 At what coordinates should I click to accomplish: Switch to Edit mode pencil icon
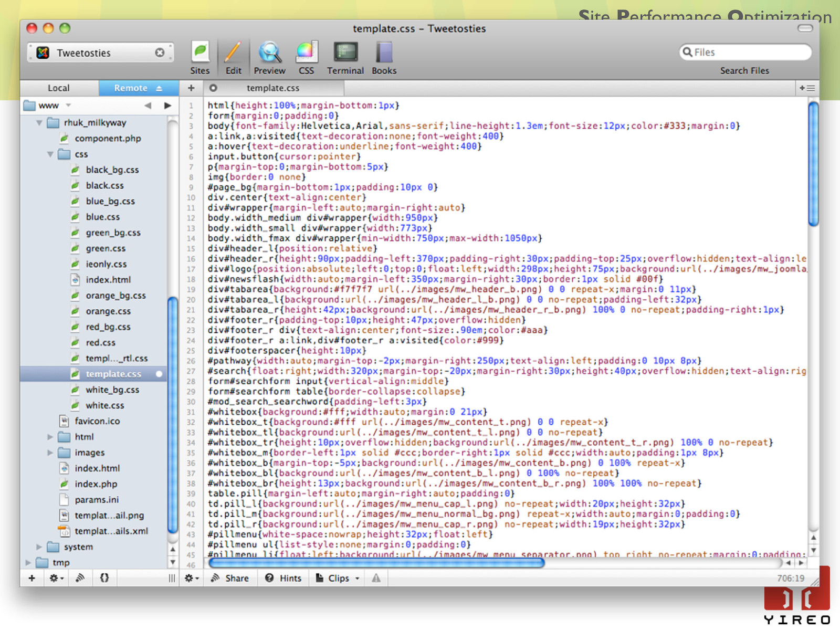233,52
